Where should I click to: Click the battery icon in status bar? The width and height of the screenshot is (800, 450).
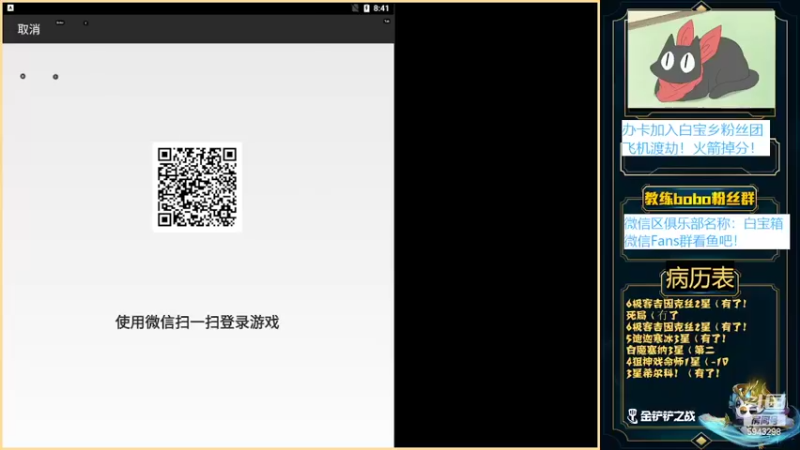click(366, 8)
